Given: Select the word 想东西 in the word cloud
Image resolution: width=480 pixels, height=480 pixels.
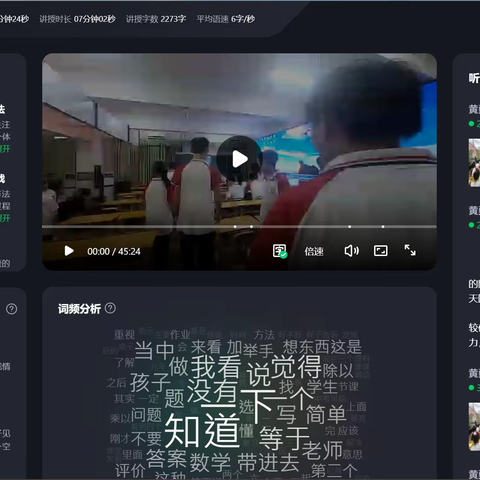Looking at the screenshot, I should (x=306, y=347).
